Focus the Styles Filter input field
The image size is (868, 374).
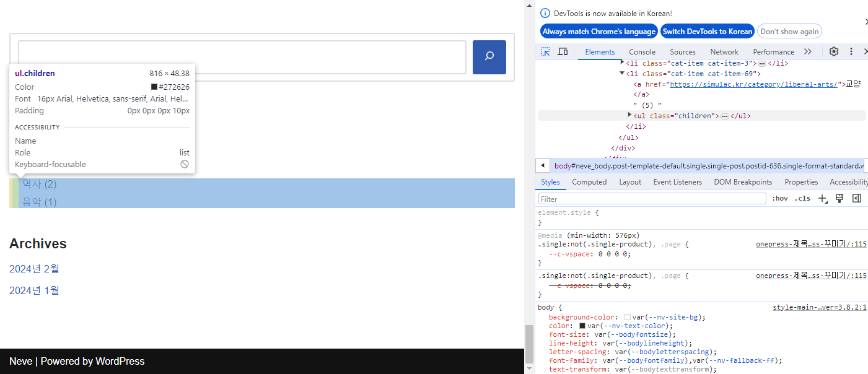click(652, 199)
